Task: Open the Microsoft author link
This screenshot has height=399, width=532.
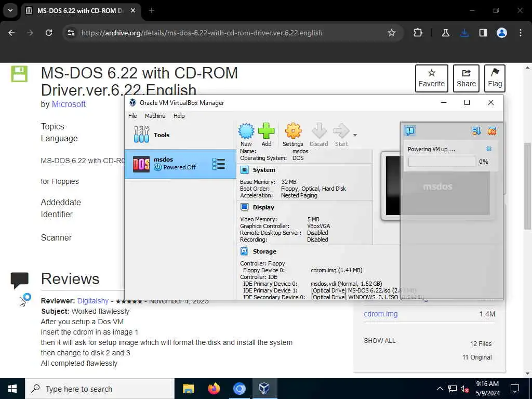Action: (x=69, y=104)
